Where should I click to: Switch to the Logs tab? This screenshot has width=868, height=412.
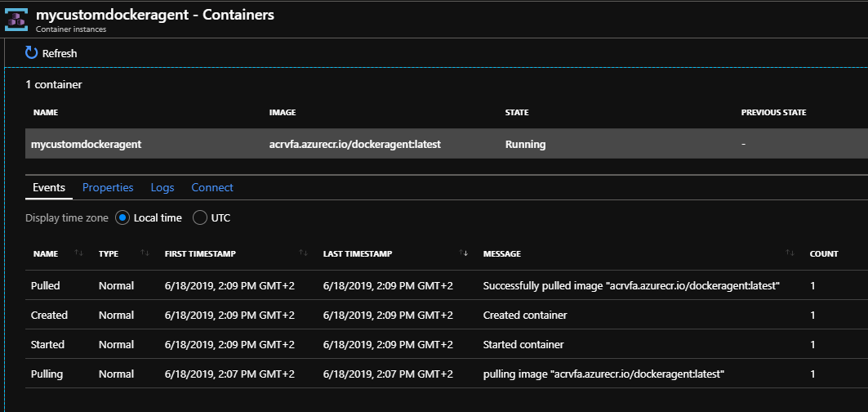coord(162,187)
